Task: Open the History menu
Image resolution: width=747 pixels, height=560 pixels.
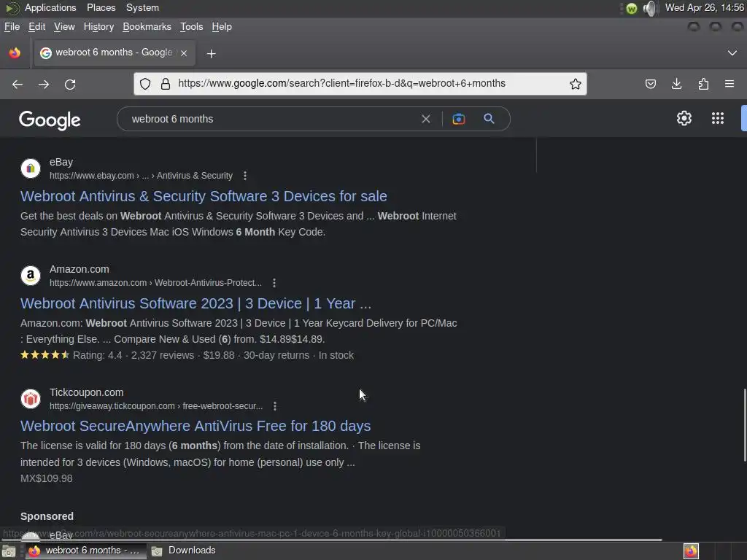Action: tap(98, 27)
